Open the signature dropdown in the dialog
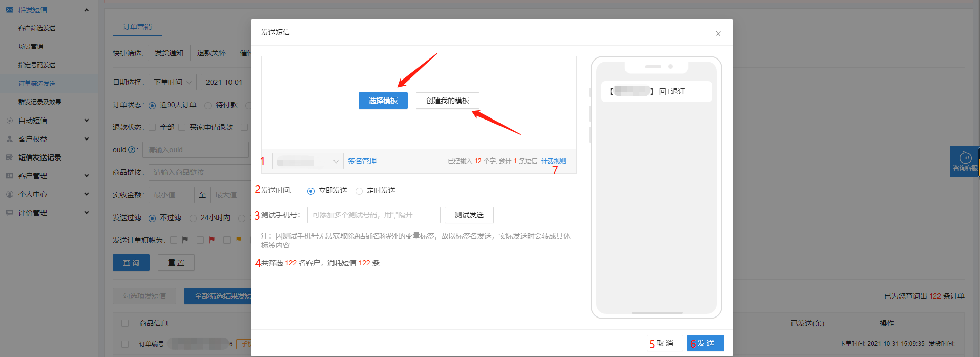This screenshot has width=980, height=357. coord(307,162)
